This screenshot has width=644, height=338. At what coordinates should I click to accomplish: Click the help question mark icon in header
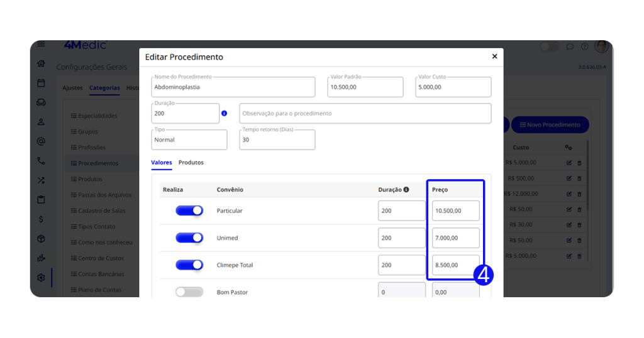584,46
